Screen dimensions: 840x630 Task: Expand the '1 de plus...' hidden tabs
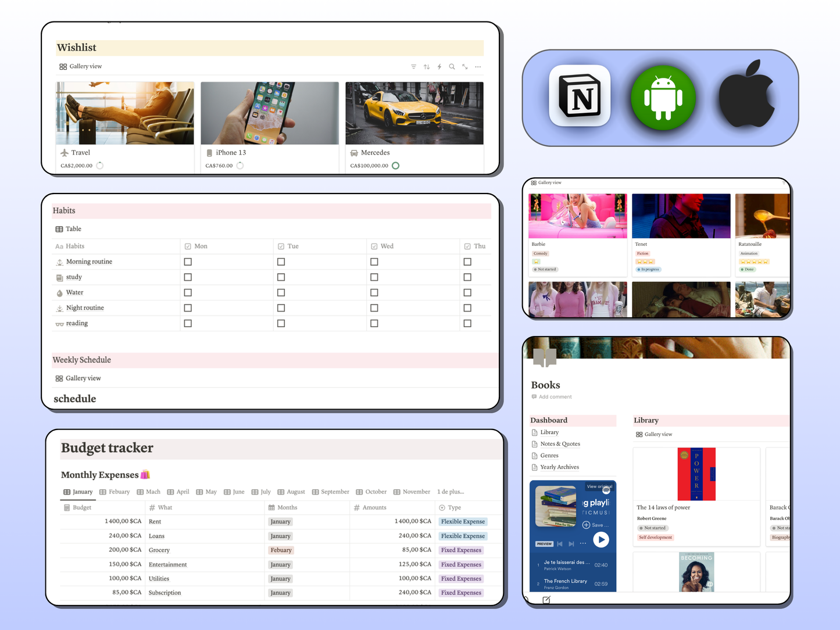tap(451, 492)
